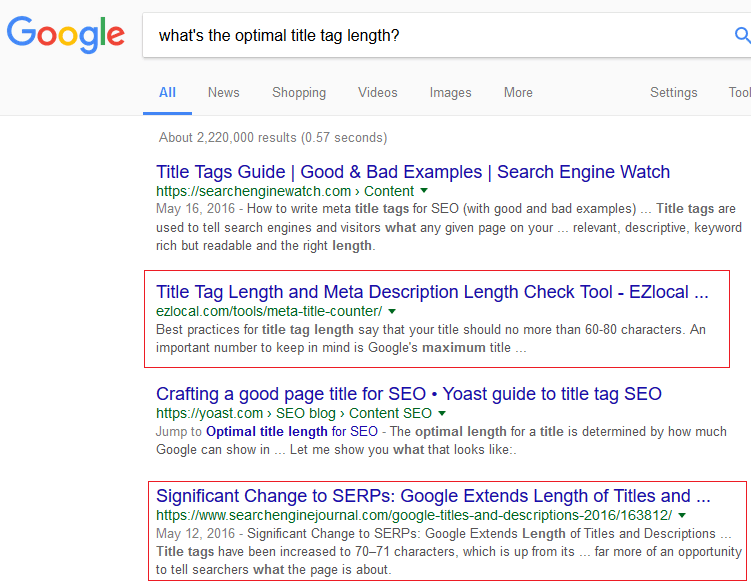Expand arrow beside ezlocal.com URL
Image resolution: width=751 pixels, height=583 pixels.
coord(392,311)
